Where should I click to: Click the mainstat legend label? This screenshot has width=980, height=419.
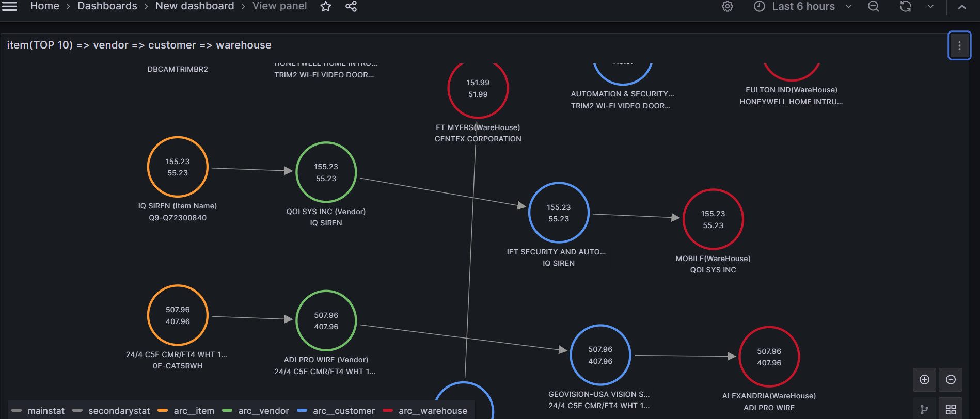[46, 411]
